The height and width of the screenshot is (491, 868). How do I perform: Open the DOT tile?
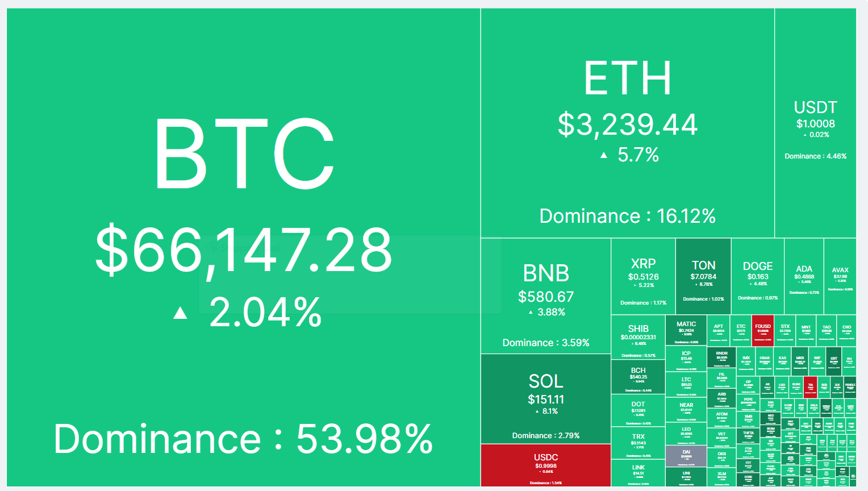click(x=638, y=411)
